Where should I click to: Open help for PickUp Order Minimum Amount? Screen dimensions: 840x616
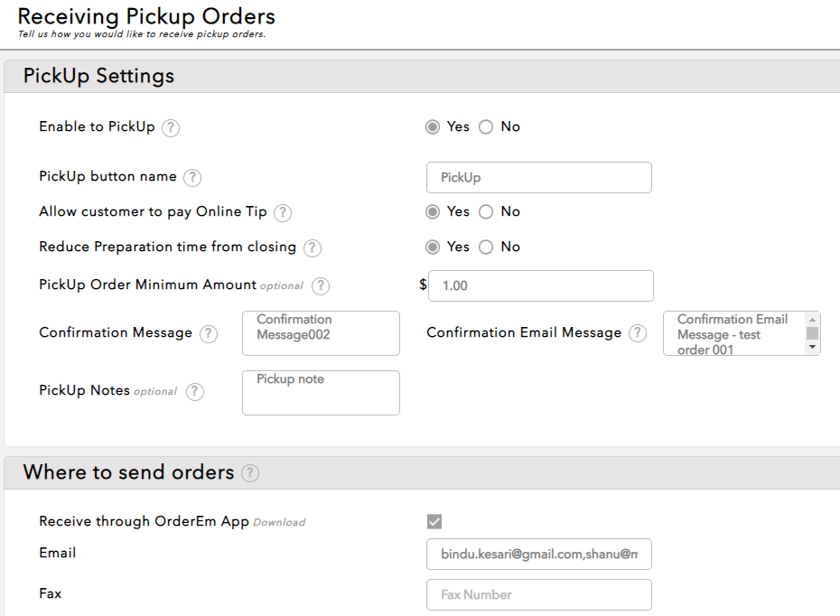321,285
